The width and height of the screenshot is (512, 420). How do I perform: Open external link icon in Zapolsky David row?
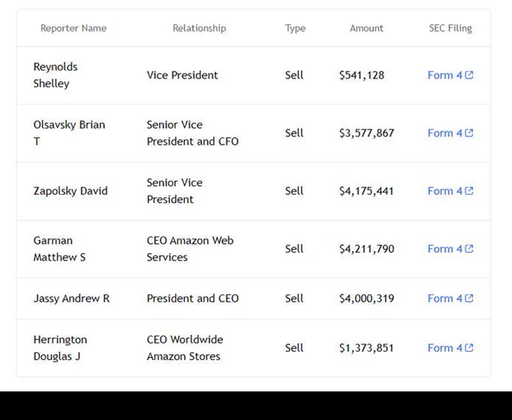point(469,190)
